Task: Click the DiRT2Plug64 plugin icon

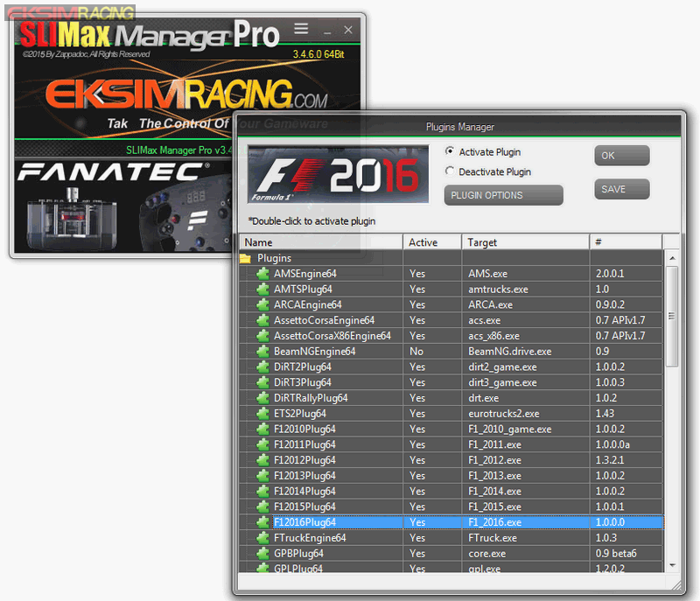Action: 263,367
